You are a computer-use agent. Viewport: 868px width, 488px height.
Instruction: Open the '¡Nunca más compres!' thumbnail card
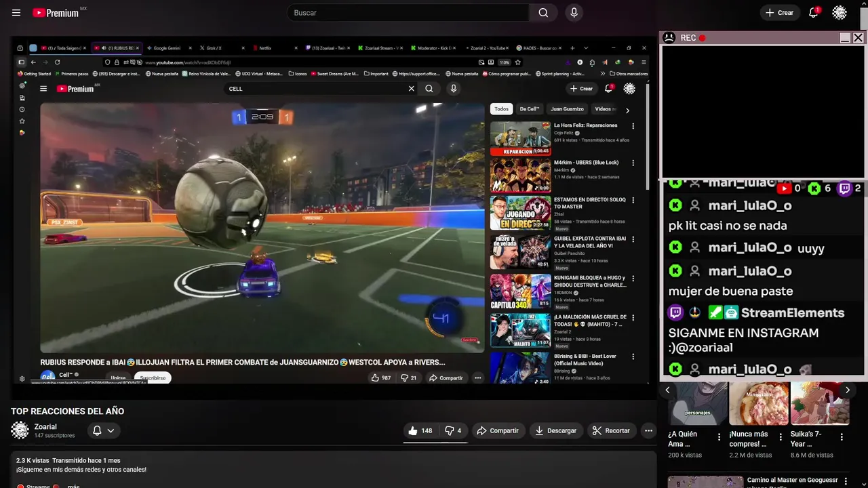[x=759, y=403]
